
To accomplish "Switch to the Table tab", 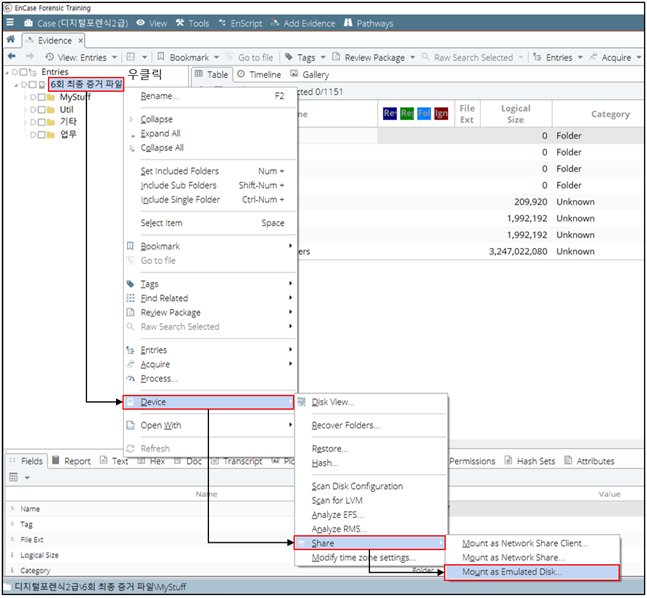I will pyautogui.click(x=212, y=75).
